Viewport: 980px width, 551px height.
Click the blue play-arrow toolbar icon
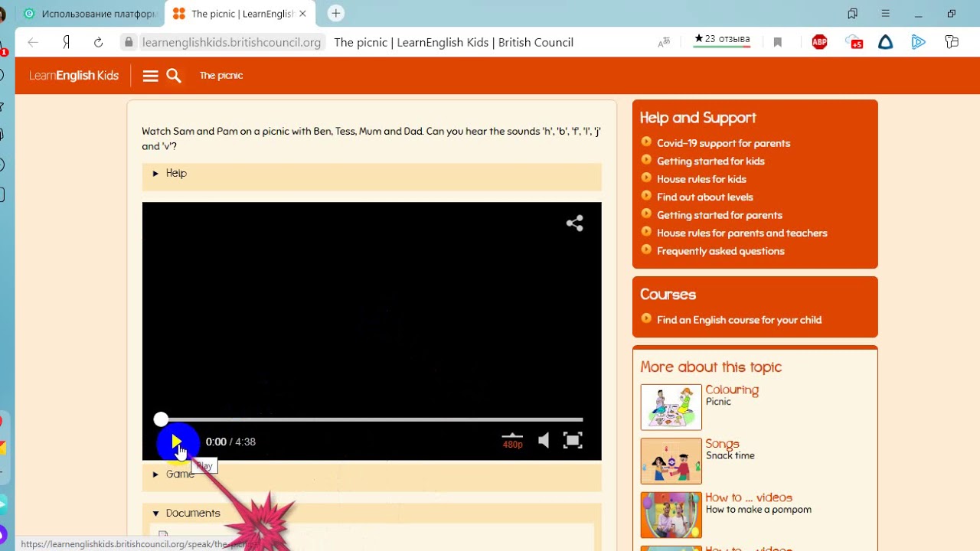coord(918,43)
